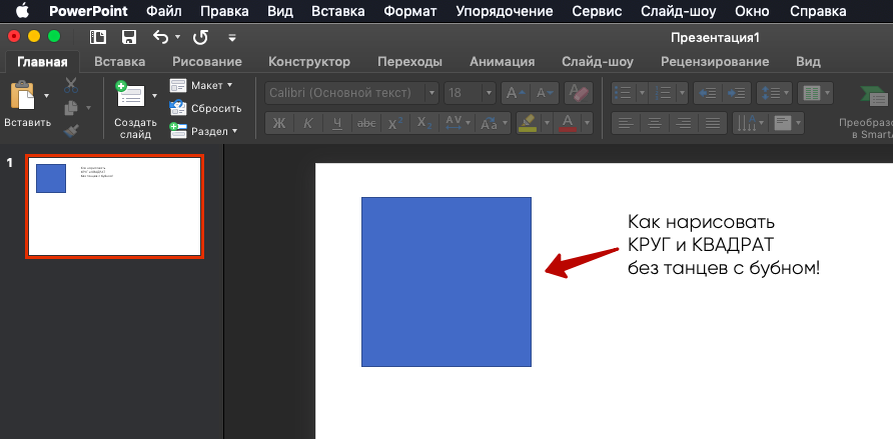The height and width of the screenshot is (439, 893).
Task: Open the Undo history dropdown arrow
Action: (177, 38)
